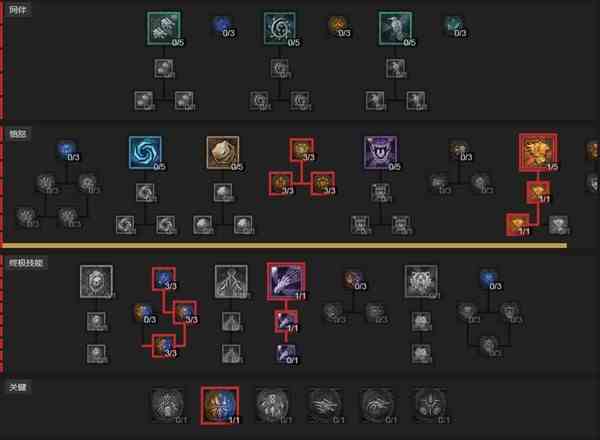Click the red vertical bar at left edge
Viewport: 600px width, 440px height.
tap(2, 186)
